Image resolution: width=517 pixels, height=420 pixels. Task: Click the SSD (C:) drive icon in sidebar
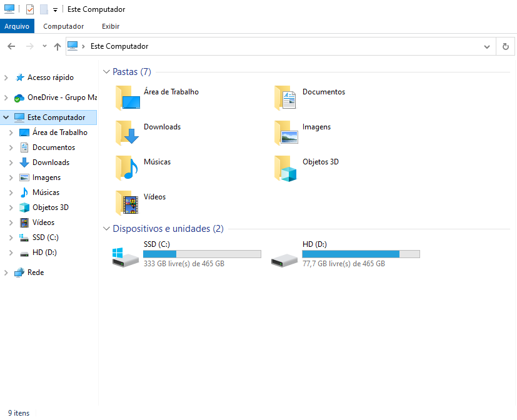(x=24, y=237)
